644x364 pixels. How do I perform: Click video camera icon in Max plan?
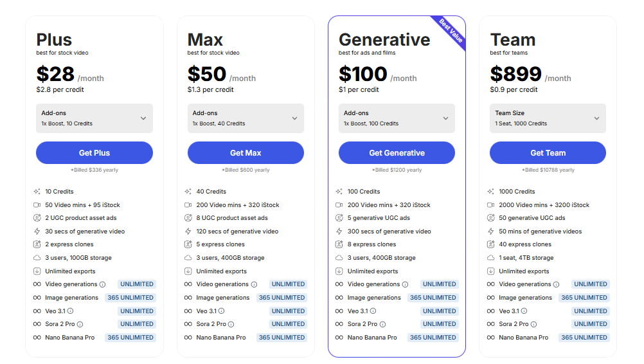tap(188, 205)
